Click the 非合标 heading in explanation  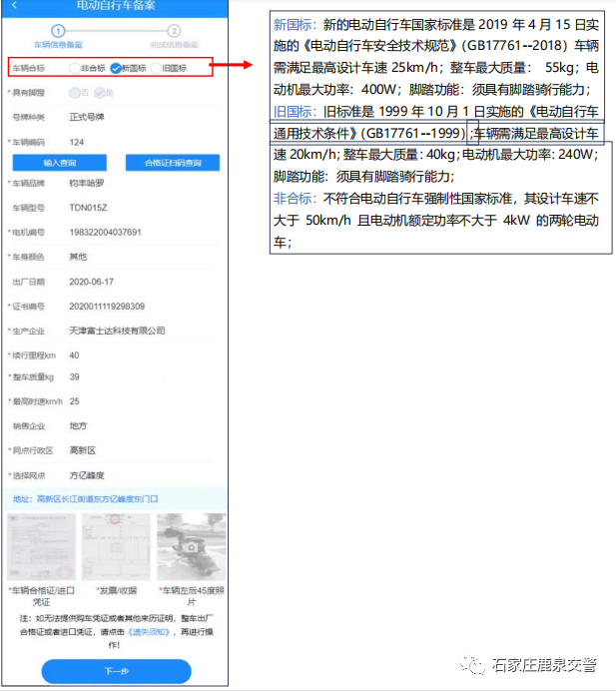pos(293,198)
